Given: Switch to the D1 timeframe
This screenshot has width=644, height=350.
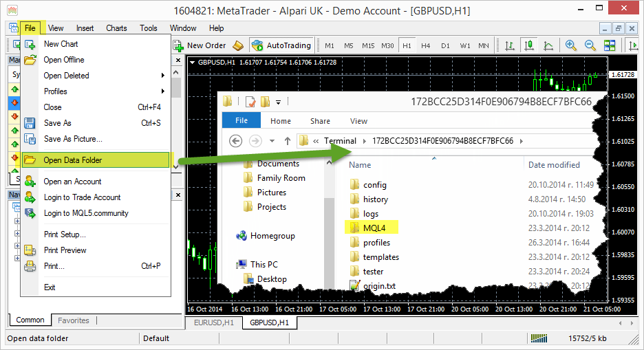Looking at the screenshot, I should (445, 45).
